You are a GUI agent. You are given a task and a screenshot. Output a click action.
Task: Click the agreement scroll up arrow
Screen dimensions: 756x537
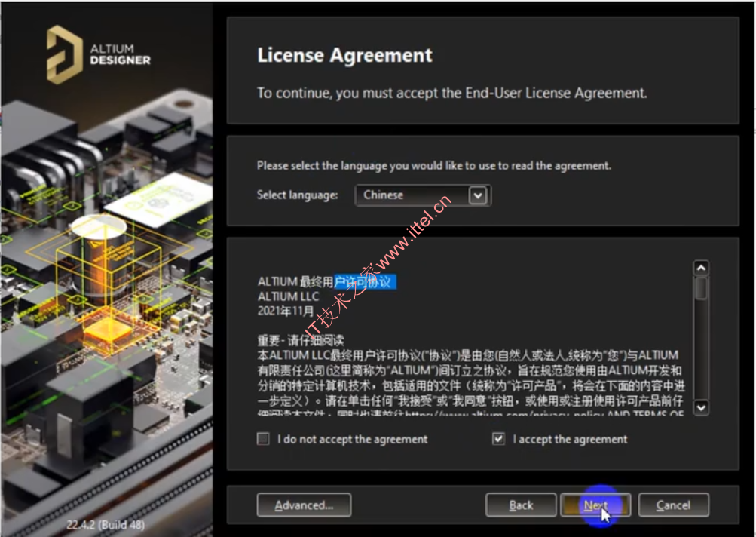(701, 267)
